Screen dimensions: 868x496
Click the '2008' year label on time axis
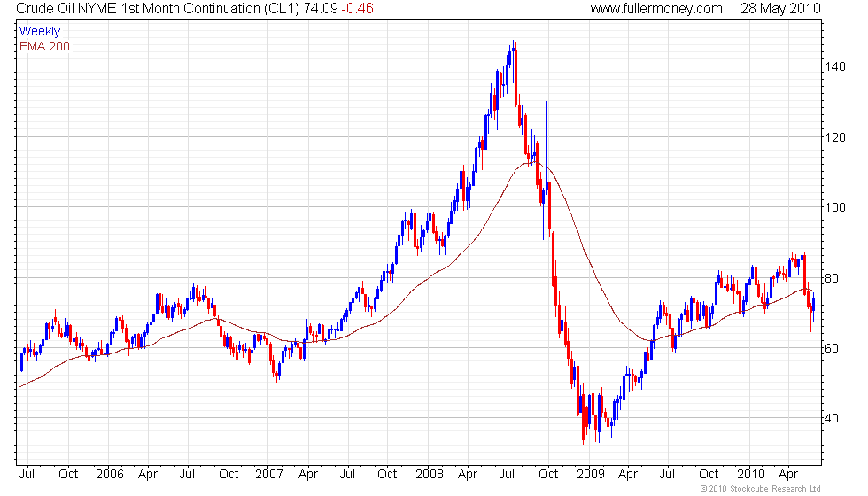(x=430, y=475)
